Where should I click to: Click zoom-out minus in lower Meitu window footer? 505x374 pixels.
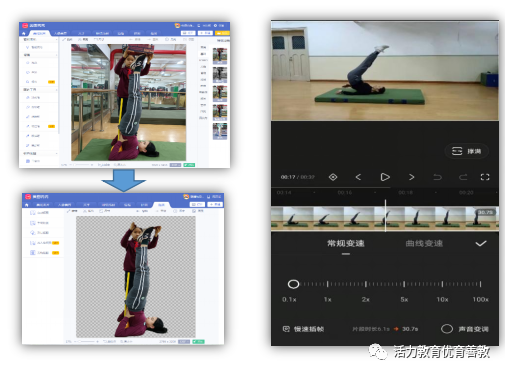[x=75, y=342]
